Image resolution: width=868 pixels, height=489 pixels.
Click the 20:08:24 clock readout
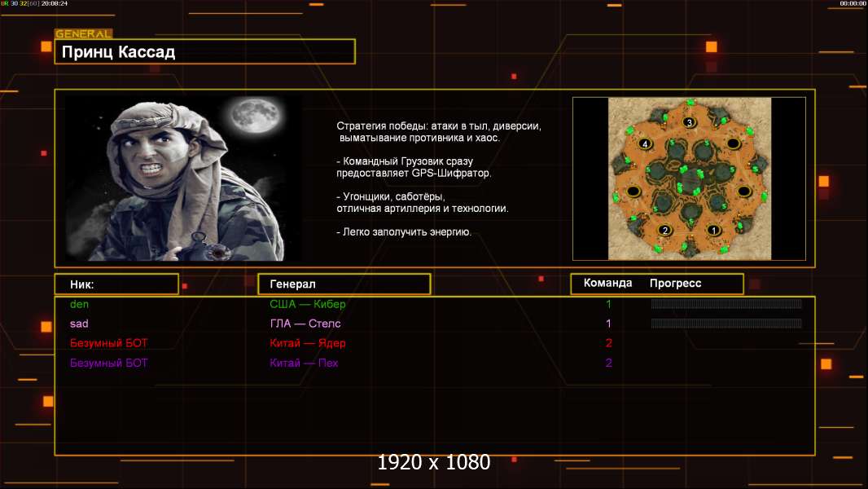click(x=55, y=3)
